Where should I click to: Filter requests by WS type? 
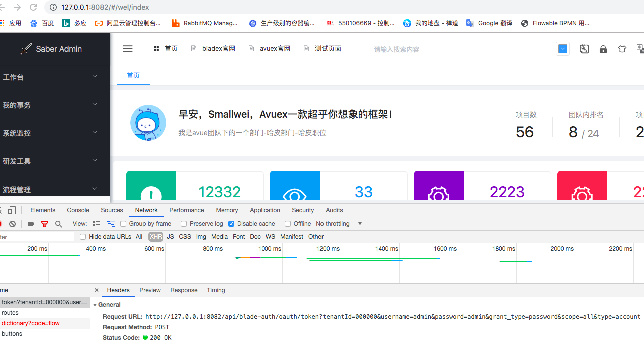coord(270,237)
